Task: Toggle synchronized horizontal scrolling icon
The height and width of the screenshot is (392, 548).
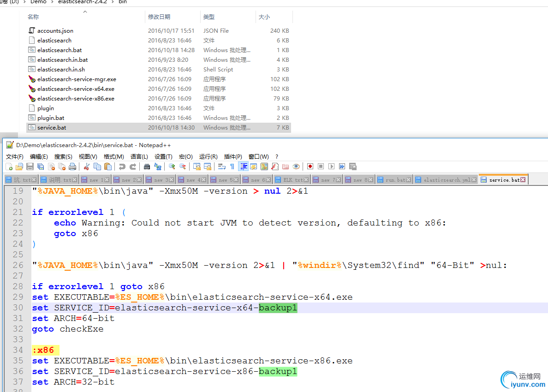Action: (207, 166)
